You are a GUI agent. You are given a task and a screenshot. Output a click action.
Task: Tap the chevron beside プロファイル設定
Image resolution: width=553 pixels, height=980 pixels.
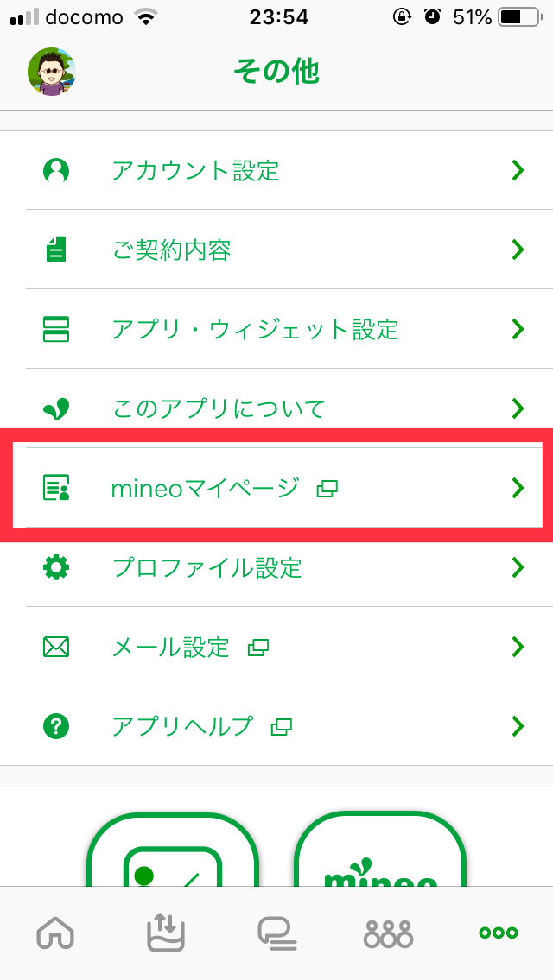pos(518,567)
